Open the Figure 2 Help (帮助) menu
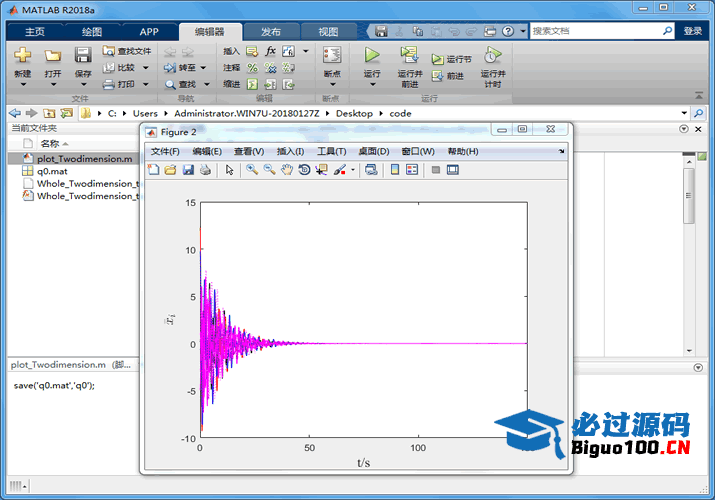The image size is (715, 500). click(x=462, y=151)
